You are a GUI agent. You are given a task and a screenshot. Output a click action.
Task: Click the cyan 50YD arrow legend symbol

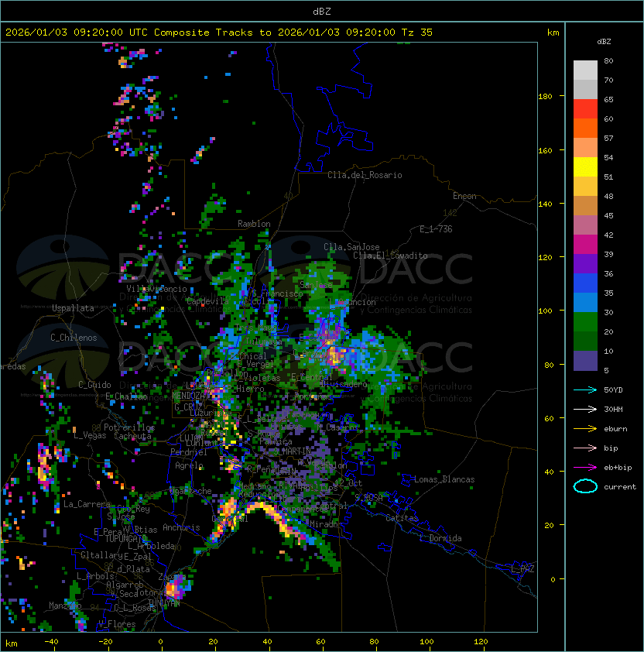pyautogui.click(x=585, y=389)
